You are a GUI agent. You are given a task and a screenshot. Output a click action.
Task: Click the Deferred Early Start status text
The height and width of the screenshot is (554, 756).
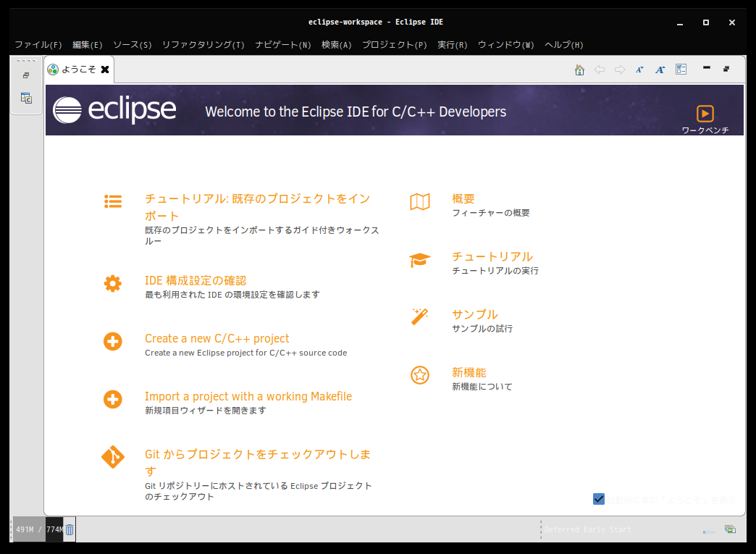(588, 529)
